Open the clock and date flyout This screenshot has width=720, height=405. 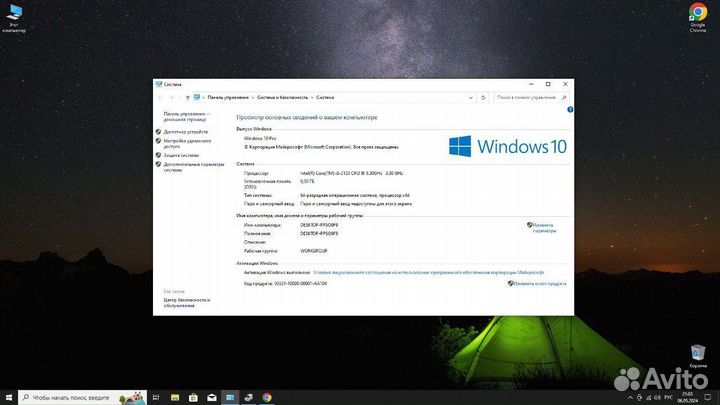click(687, 398)
